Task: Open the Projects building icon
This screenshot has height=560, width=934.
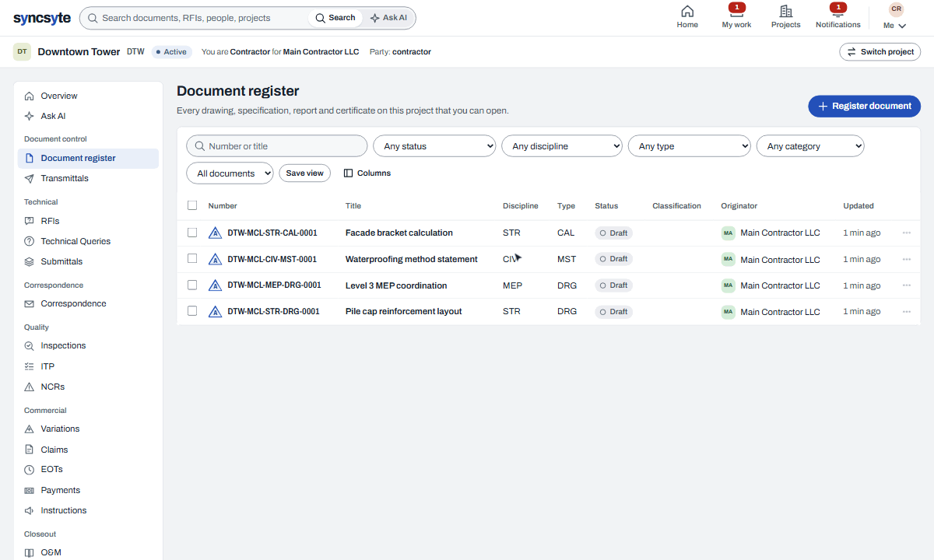Action: (x=786, y=11)
